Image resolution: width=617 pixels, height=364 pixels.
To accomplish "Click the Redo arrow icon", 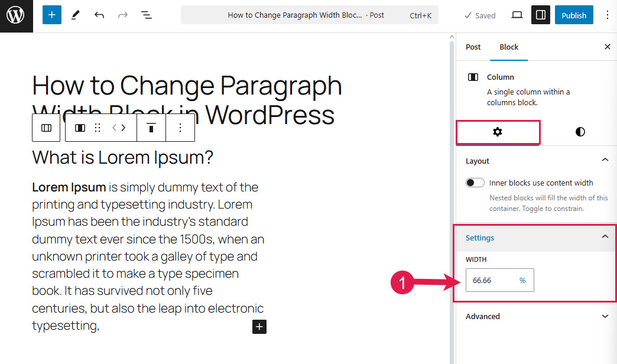I will 122,15.
